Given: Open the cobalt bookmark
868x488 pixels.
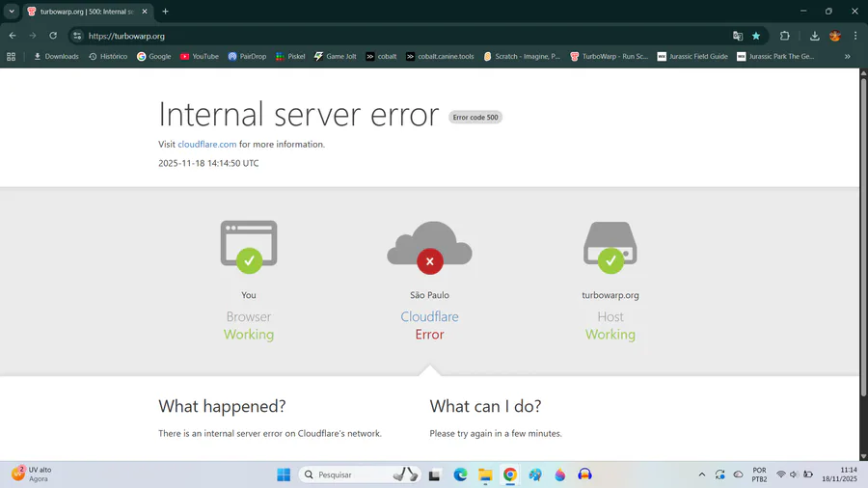Looking at the screenshot, I should (x=381, y=57).
